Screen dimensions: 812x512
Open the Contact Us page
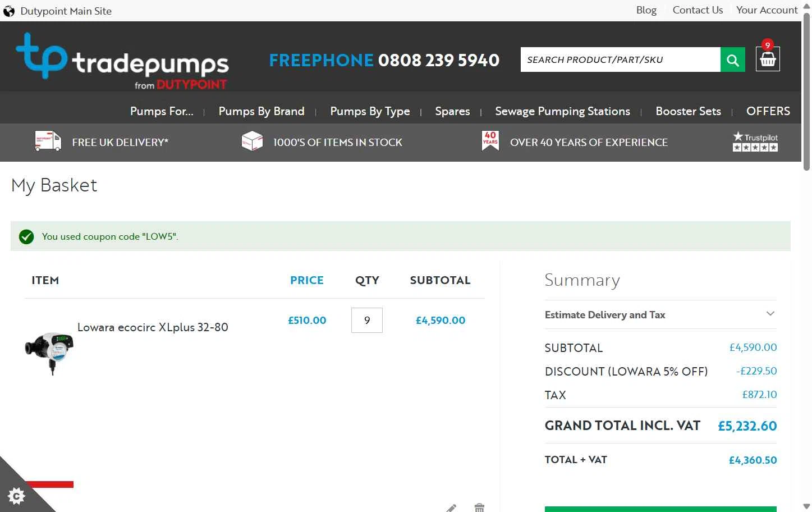point(698,10)
